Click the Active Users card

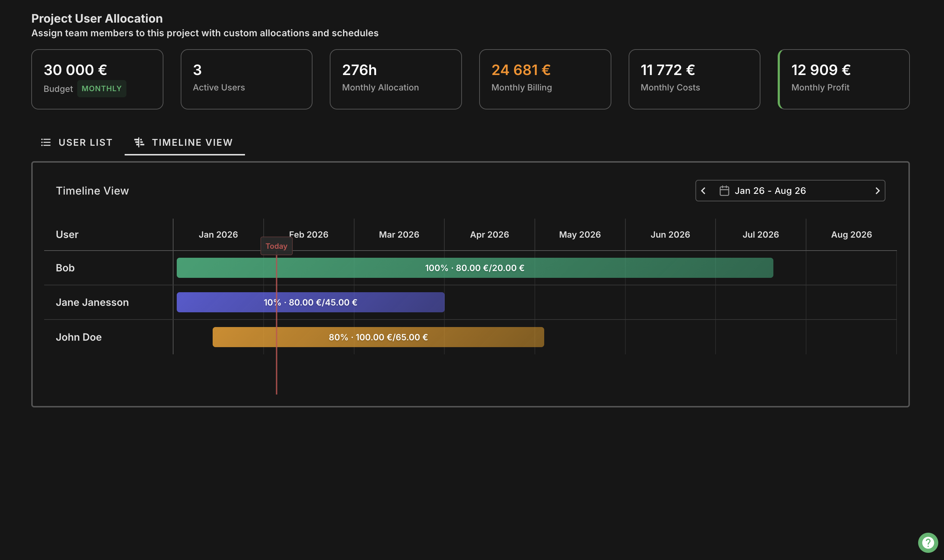[246, 79]
